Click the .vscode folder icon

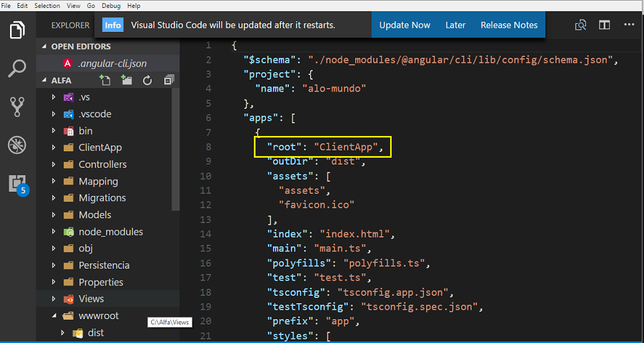[x=68, y=114]
